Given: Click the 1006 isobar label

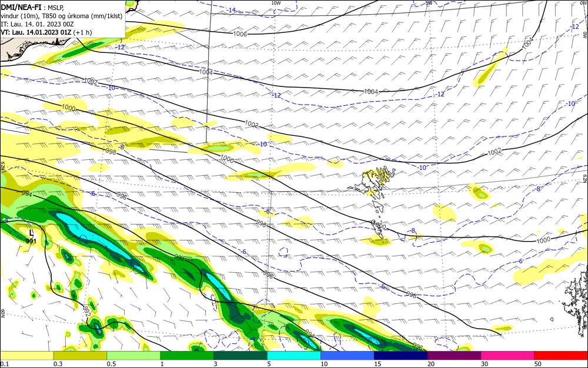Looking at the screenshot, I should [240, 34].
